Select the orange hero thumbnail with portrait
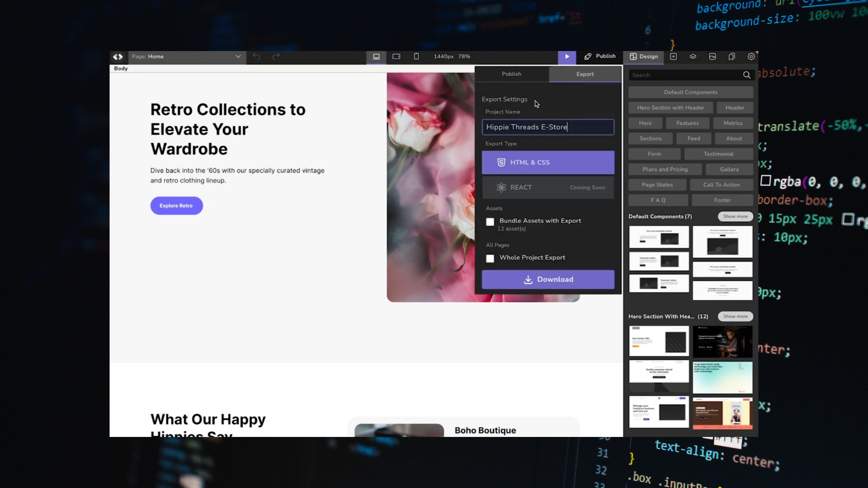This screenshot has height=488, width=868. 722,413
